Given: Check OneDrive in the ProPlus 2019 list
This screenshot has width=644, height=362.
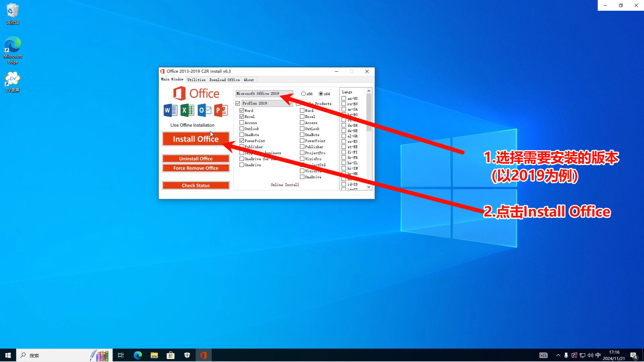Looking at the screenshot, I should coord(242,165).
